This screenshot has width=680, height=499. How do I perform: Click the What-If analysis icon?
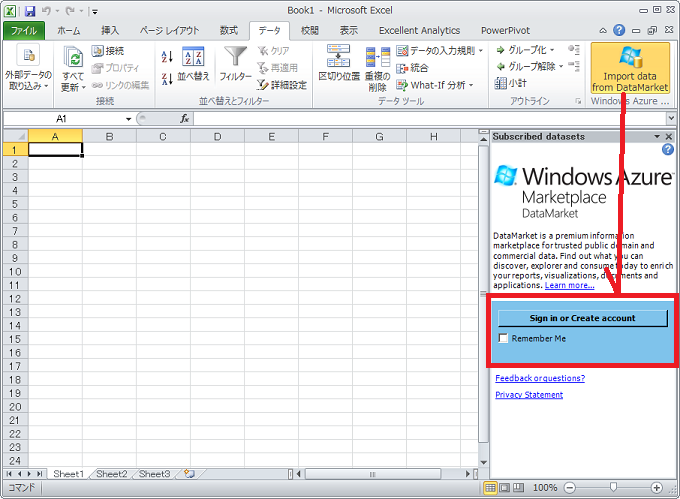point(402,85)
